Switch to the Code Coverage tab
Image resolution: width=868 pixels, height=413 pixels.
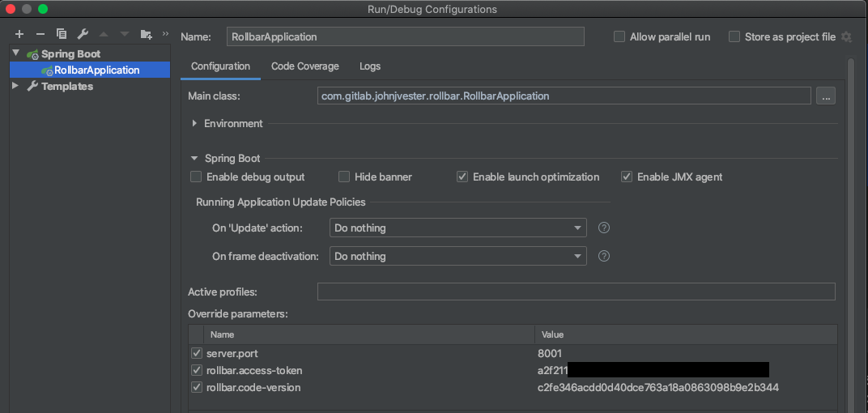point(304,66)
